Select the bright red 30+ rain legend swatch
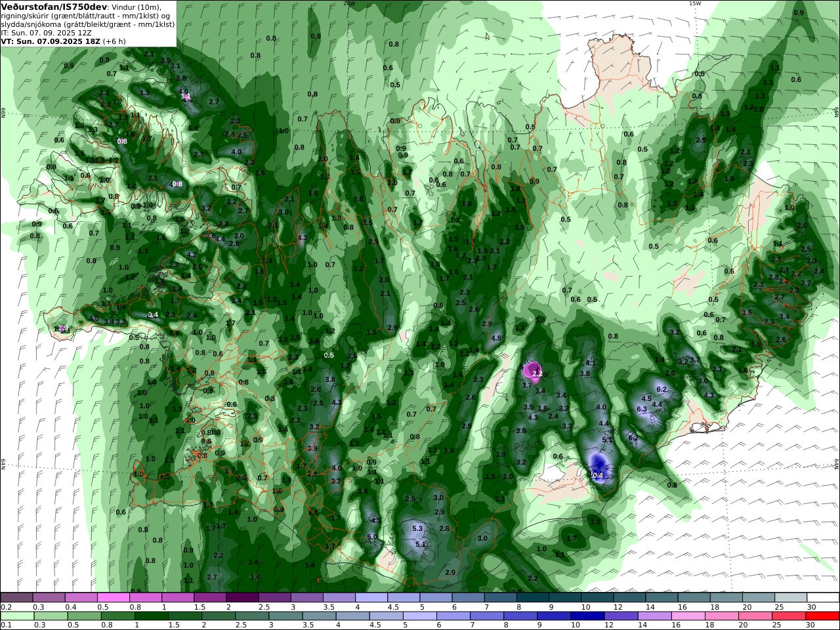 tap(822, 616)
